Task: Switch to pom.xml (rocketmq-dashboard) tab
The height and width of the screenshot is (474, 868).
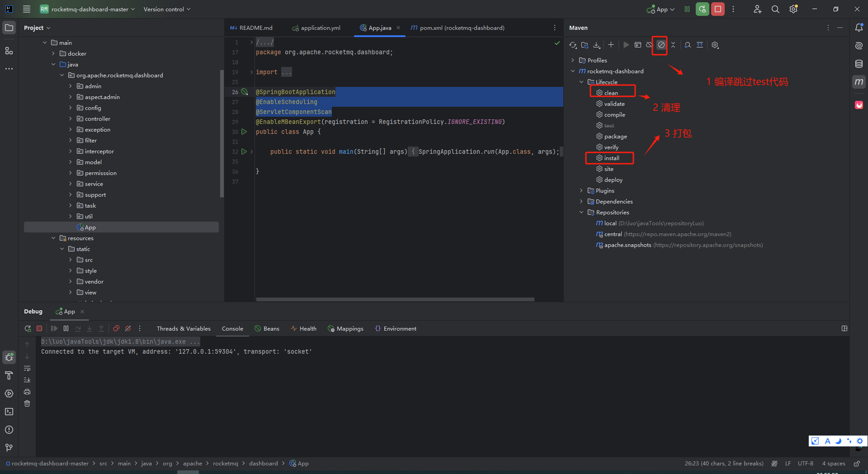Action: 458,28
